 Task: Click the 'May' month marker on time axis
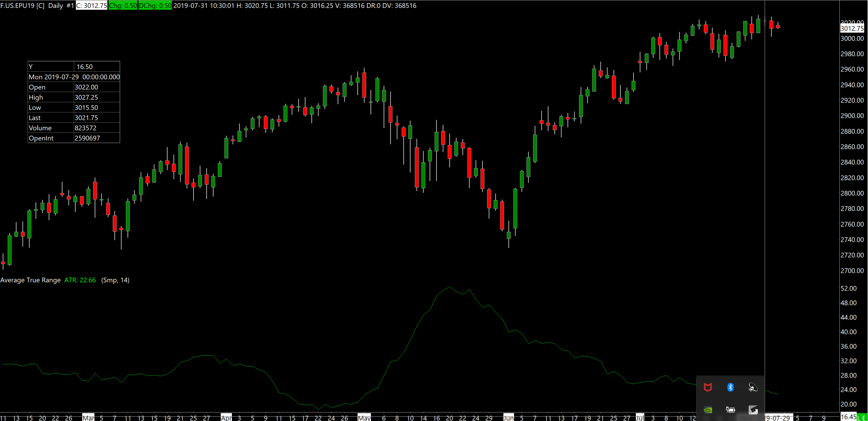[x=364, y=418]
